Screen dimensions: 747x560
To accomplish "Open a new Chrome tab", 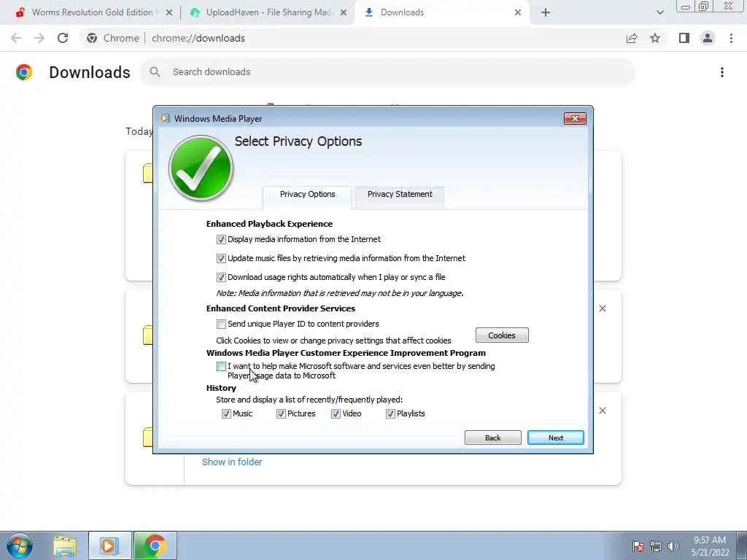I will pyautogui.click(x=546, y=13).
